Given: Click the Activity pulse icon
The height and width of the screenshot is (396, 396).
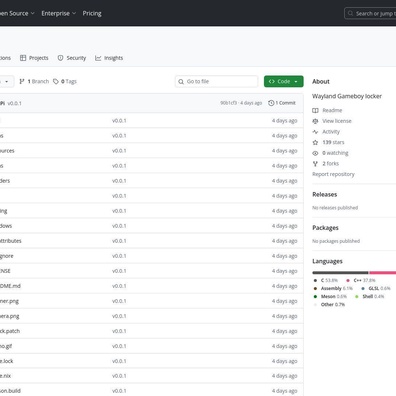Looking at the screenshot, I should tap(315, 132).
